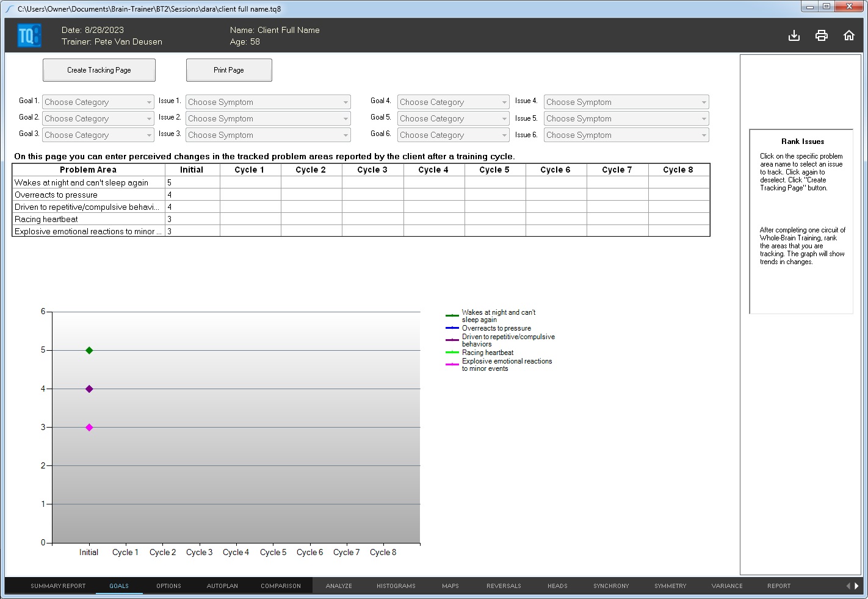Open Goal 5 Choose Category dropdown
This screenshot has width=868, height=599.
tap(454, 118)
